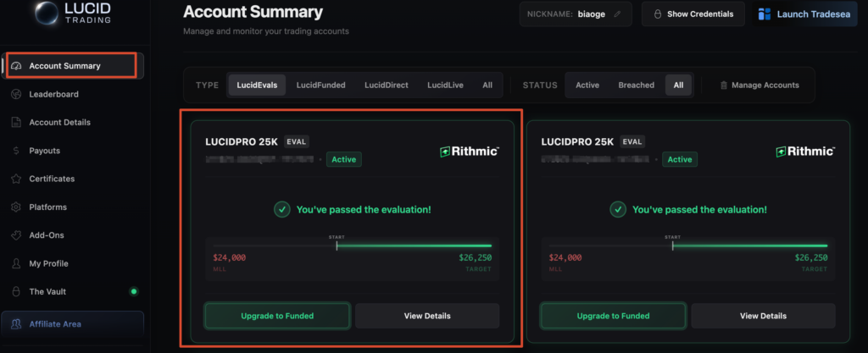This screenshot has height=353, width=868.
Task: Click Upgrade to Funded on first account
Action: coord(276,316)
